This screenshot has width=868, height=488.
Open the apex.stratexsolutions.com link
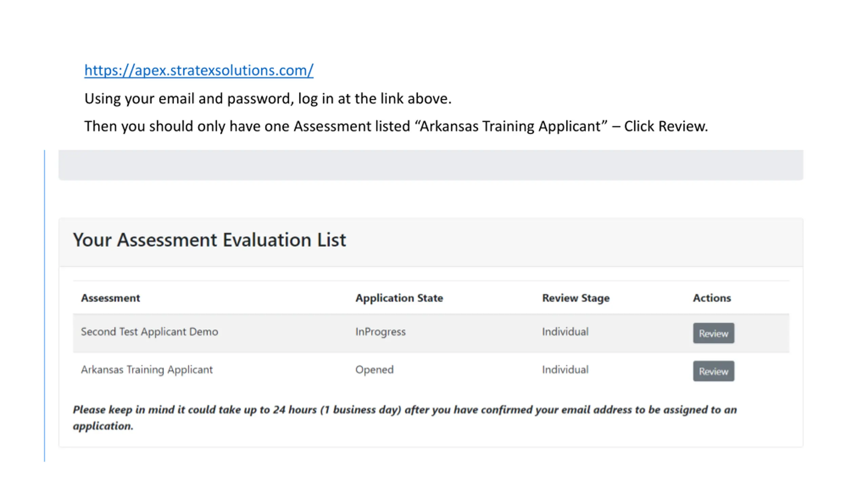pyautogui.click(x=199, y=70)
